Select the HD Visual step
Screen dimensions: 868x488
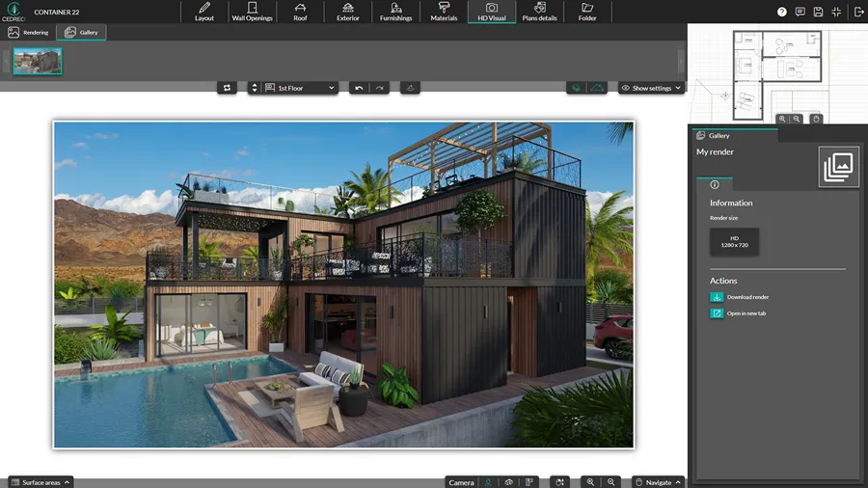[492, 12]
